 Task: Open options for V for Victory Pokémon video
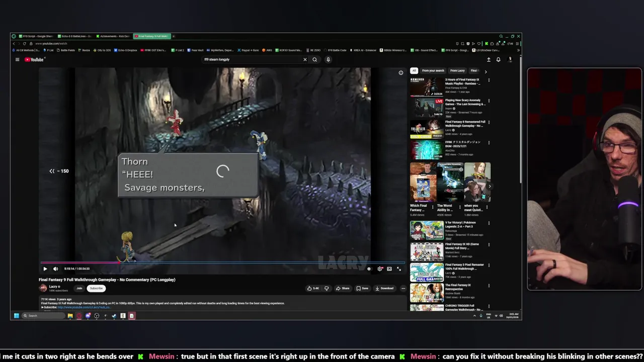click(489, 223)
